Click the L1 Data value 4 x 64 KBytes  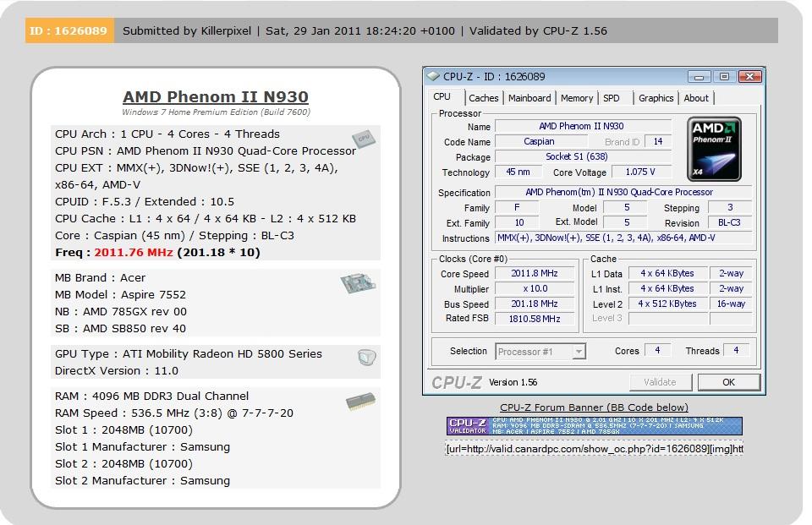(x=667, y=273)
